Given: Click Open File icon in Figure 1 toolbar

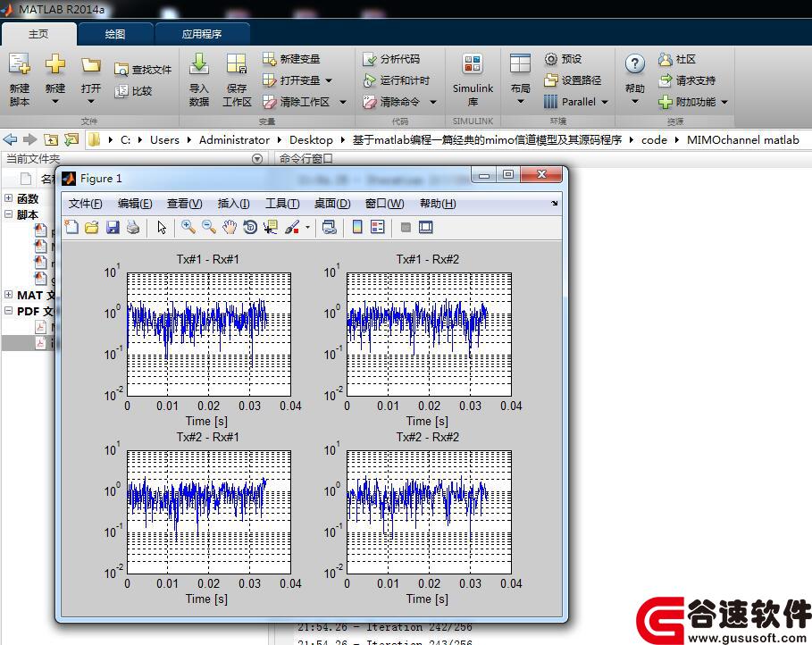Looking at the screenshot, I should (x=92, y=227).
